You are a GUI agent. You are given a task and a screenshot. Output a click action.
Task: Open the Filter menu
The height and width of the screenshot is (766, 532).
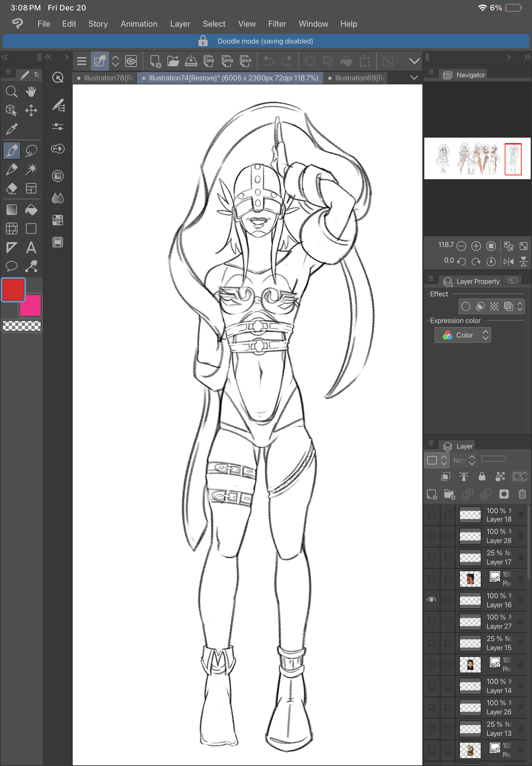(x=277, y=24)
